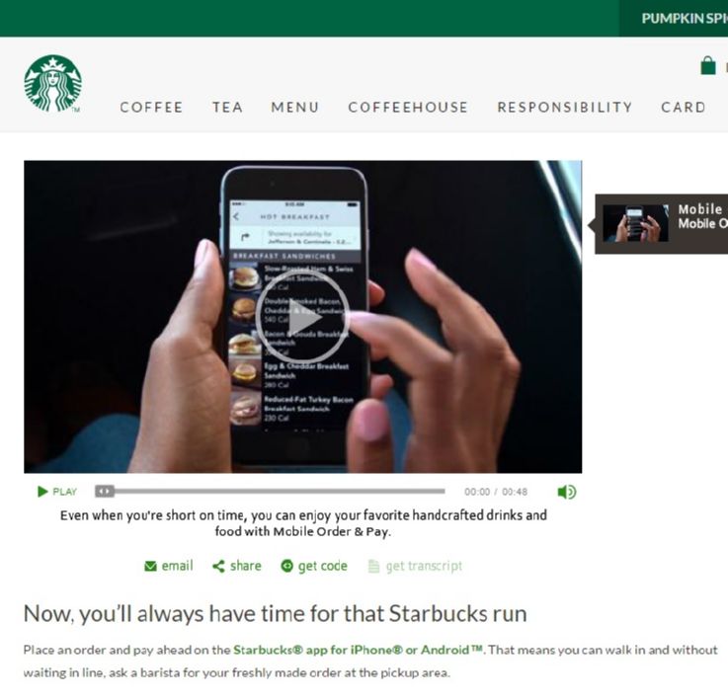Open the TEA menu

coord(227,108)
